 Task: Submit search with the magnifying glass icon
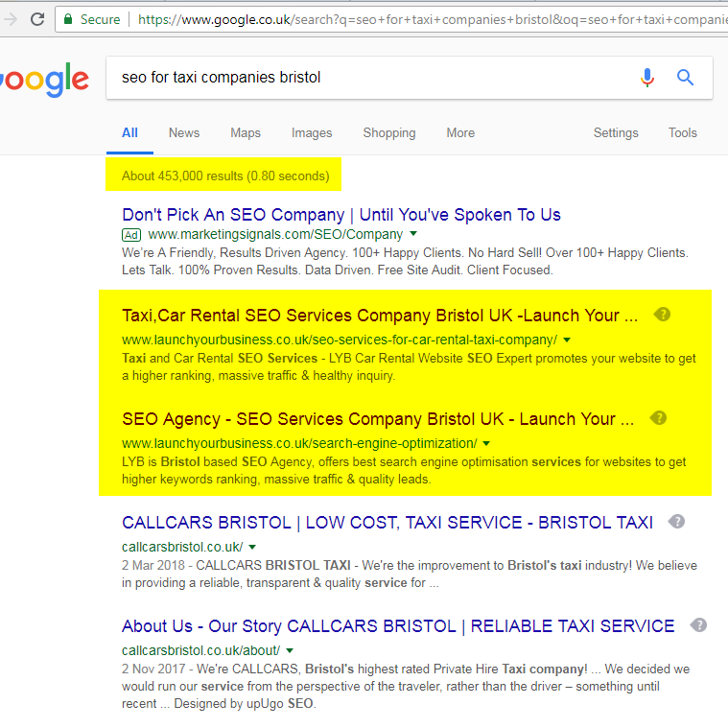pyautogui.click(x=685, y=77)
